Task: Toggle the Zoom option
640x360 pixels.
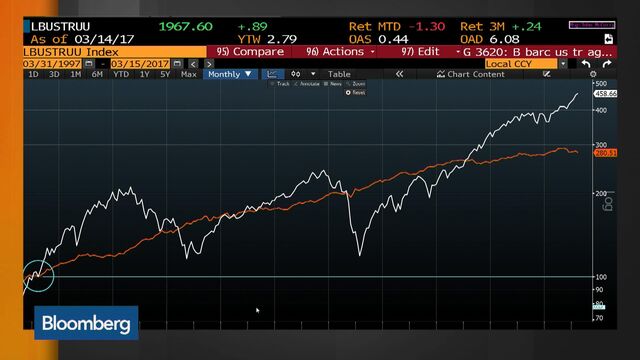Action: click(x=356, y=84)
